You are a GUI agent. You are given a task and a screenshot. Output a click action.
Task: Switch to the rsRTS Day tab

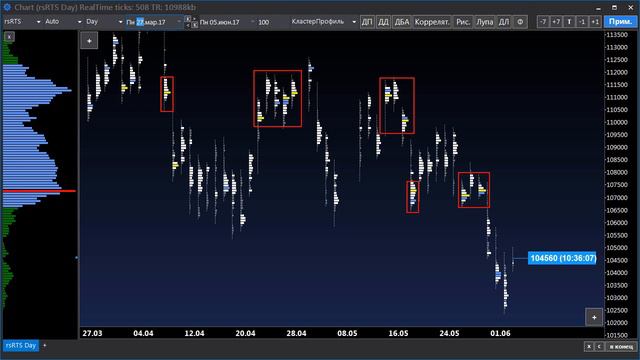(21, 345)
